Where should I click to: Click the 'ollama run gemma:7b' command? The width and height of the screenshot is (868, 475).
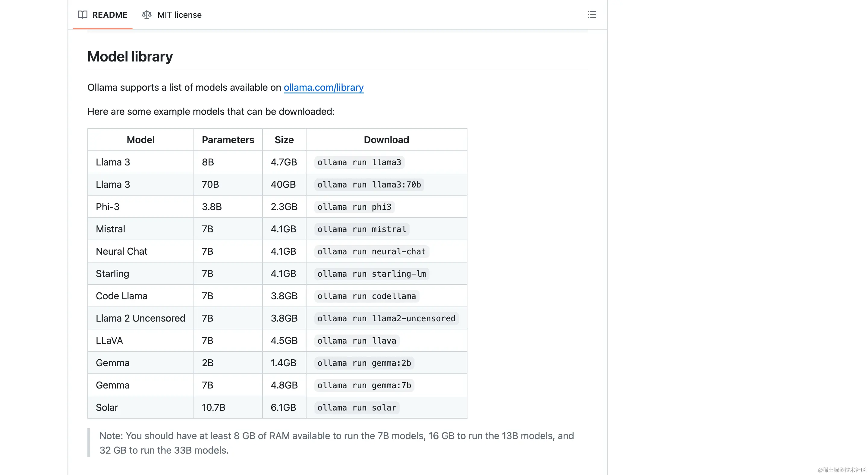tap(364, 385)
